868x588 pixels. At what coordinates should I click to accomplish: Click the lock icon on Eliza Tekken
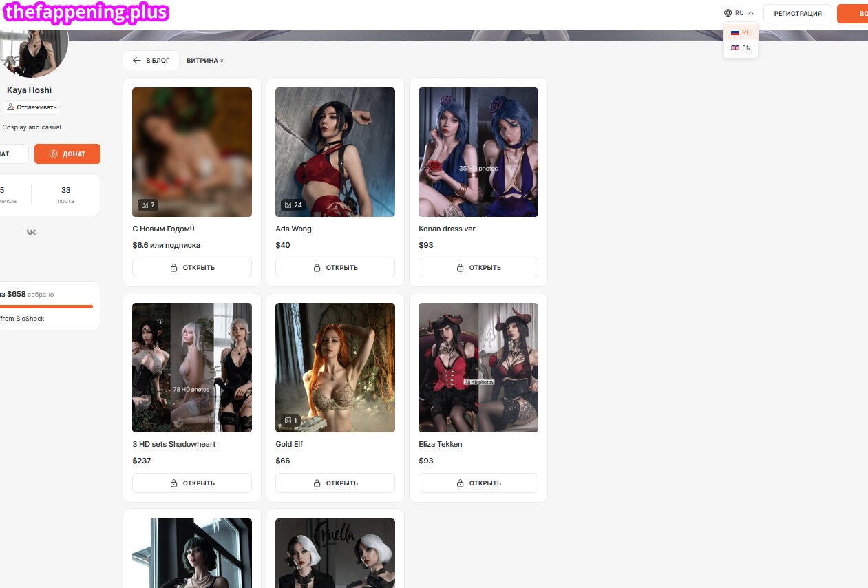[460, 483]
